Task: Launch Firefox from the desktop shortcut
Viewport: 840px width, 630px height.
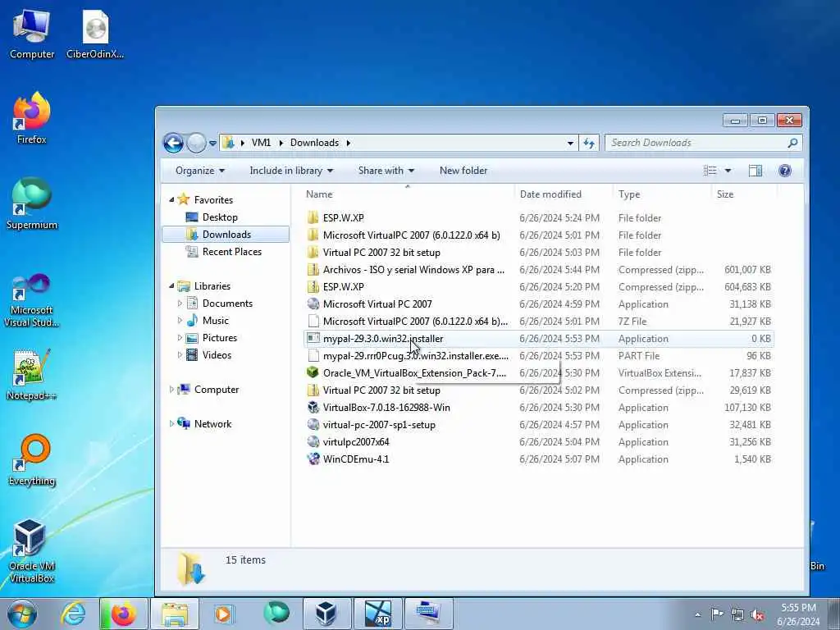Action: point(32,119)
